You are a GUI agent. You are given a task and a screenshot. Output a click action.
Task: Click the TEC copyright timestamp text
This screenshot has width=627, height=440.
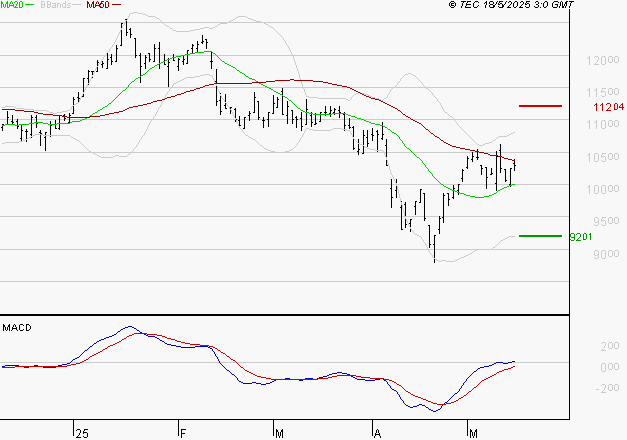[x=511, y=5]
